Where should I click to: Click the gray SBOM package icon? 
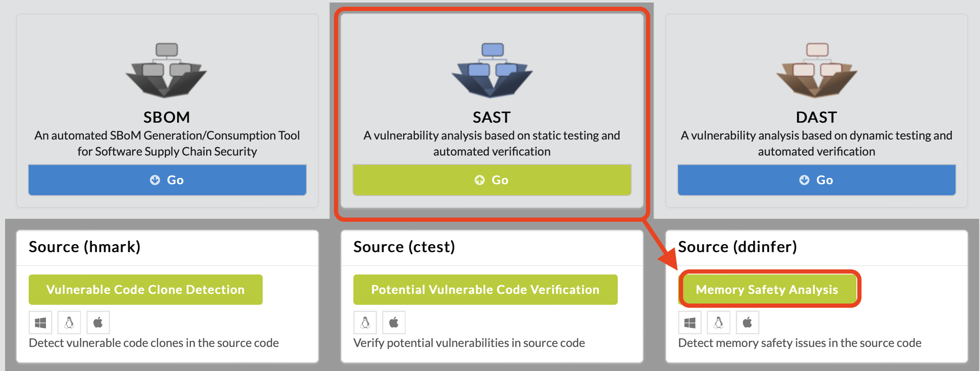tap(167, 70)
